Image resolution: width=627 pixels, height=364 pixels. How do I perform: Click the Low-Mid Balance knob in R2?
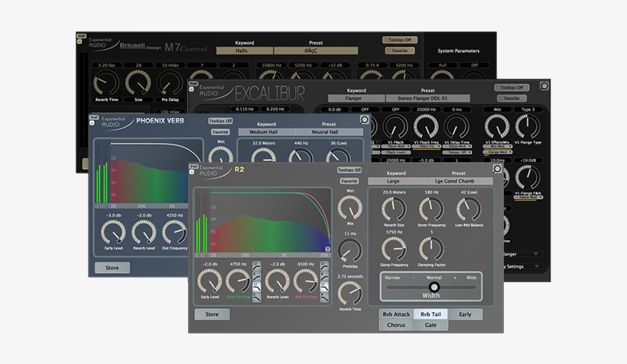[x=469, y=210]
